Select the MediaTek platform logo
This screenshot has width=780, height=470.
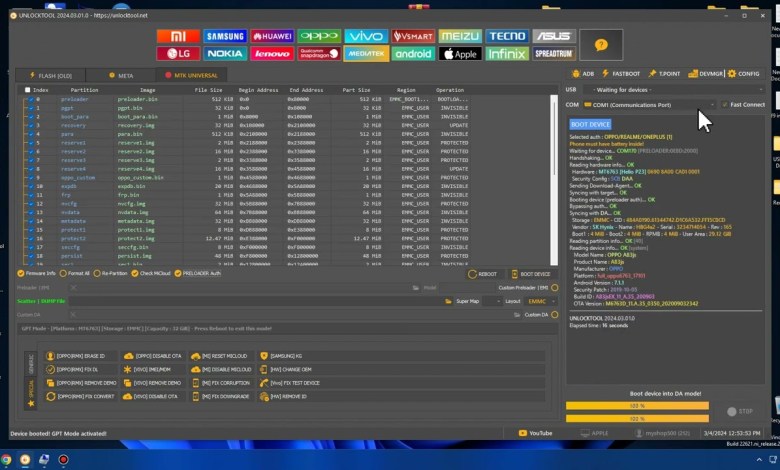366,54
